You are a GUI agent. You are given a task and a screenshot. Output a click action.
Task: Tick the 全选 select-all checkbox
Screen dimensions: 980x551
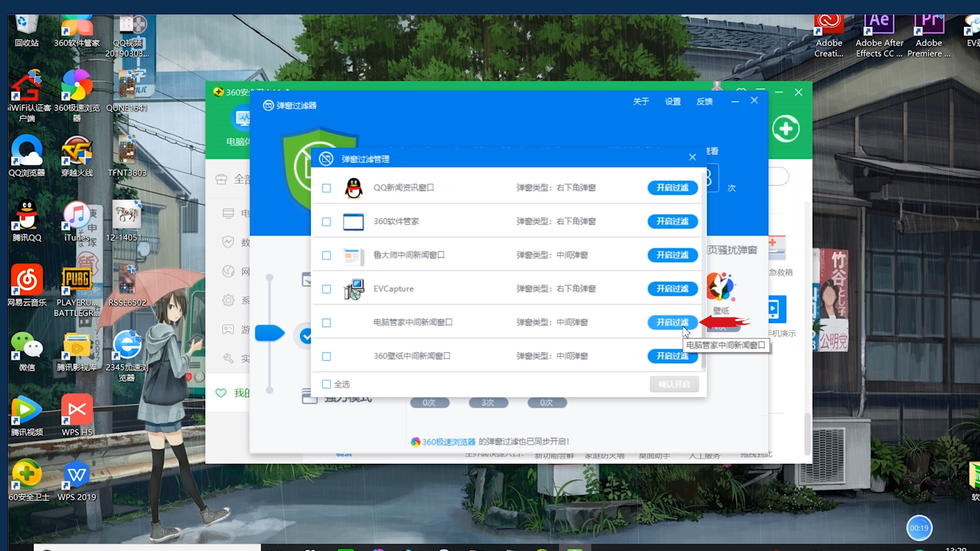click(326, 384)
